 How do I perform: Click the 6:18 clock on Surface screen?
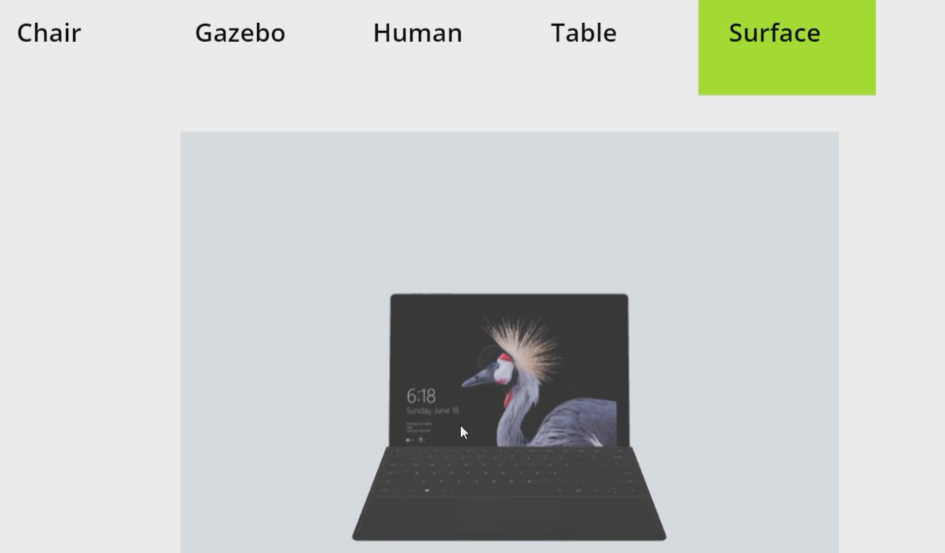421,396
